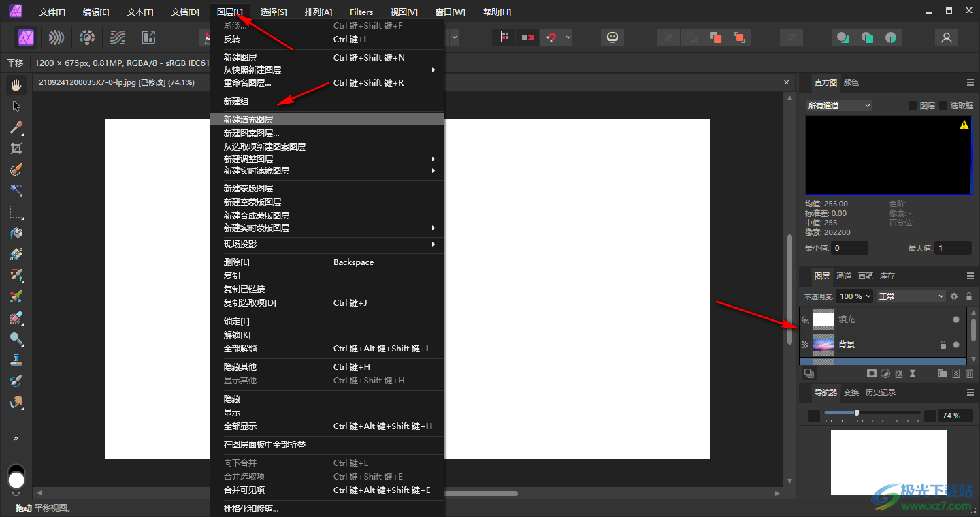Select the Crop tool in the toolbox
Viewport: 980px width, 517px height.
tap(16, 148)
